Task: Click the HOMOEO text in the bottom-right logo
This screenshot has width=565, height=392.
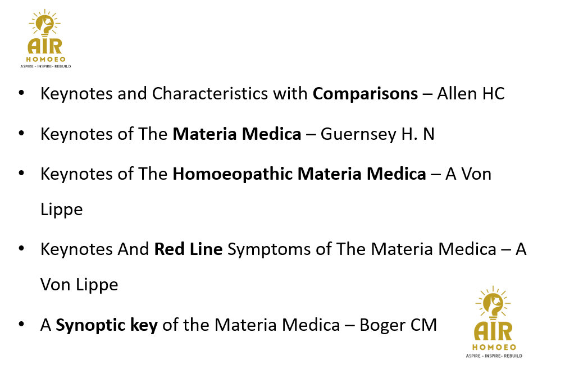Action: pyautogui.click(x=494, y=347)
